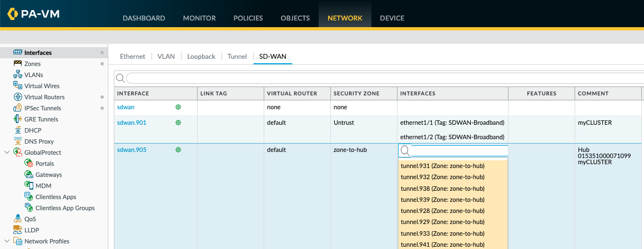Click the interfaces dropdown search box

click(459, 151)
